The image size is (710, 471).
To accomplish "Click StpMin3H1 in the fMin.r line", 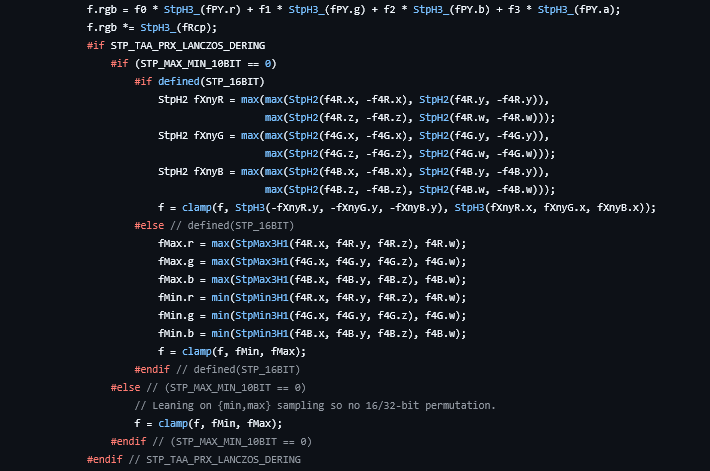I will tap(261, 298).
